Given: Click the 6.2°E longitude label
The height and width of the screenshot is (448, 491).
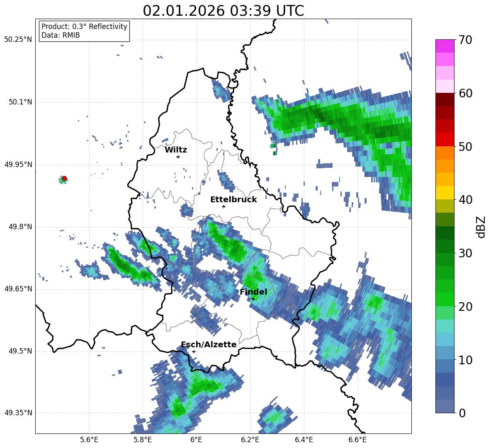Looking at the screenshot, I should point(250,440).
